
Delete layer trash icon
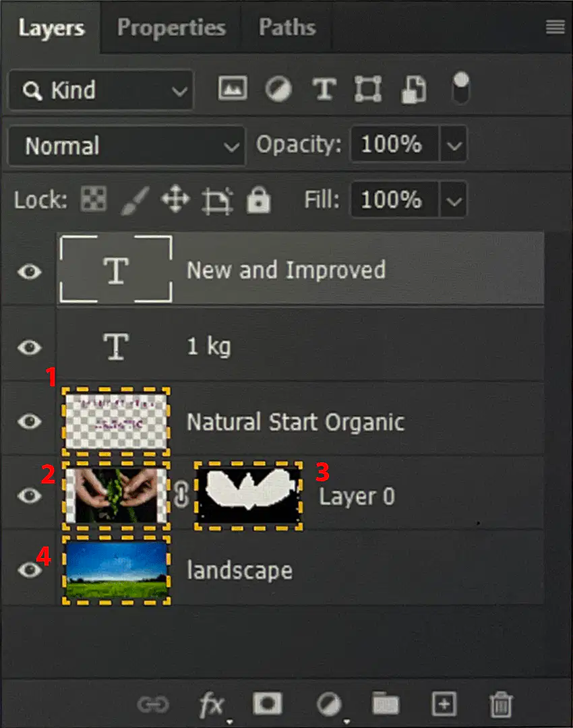pyautogui.click(x=501, y=704)
